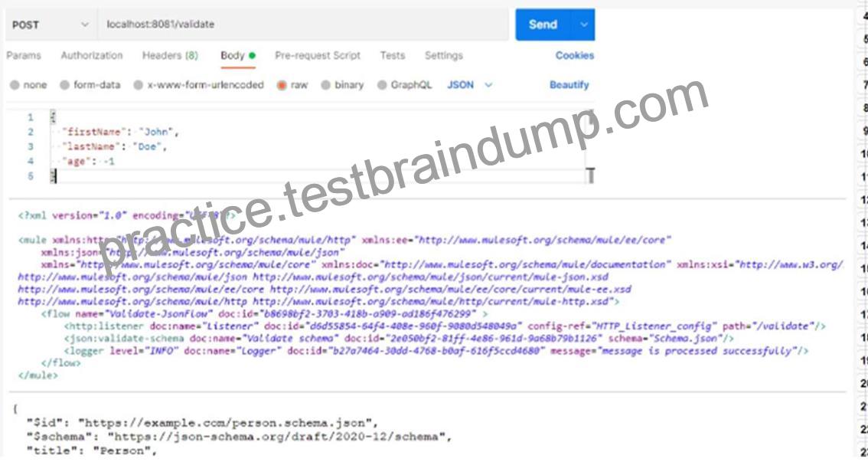This screenshot has height=462, width=868.
Task: Choose form-data body type
Action: point(90,85)
